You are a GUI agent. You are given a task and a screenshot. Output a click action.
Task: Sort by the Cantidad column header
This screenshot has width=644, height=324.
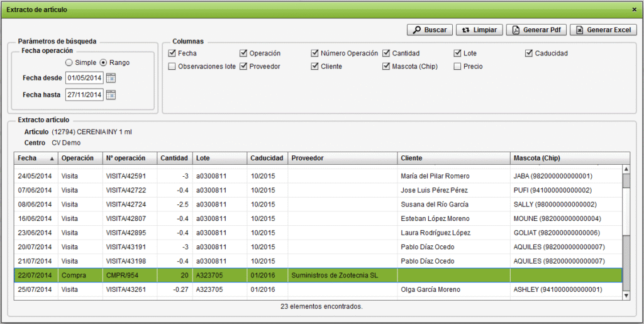click(x=173, y=158)
